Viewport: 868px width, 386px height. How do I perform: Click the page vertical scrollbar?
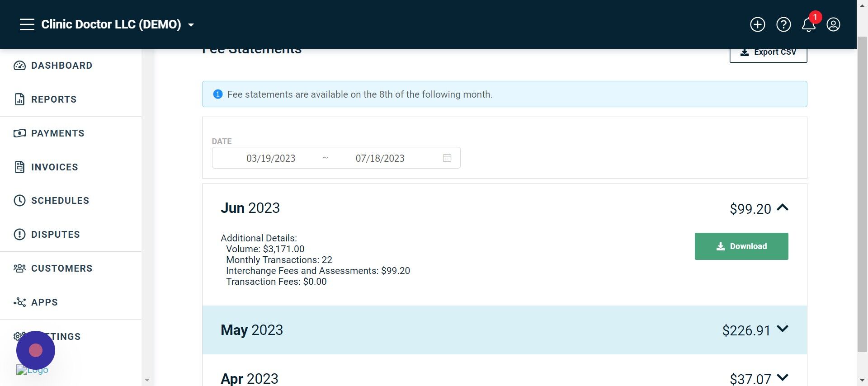[862, 194]
